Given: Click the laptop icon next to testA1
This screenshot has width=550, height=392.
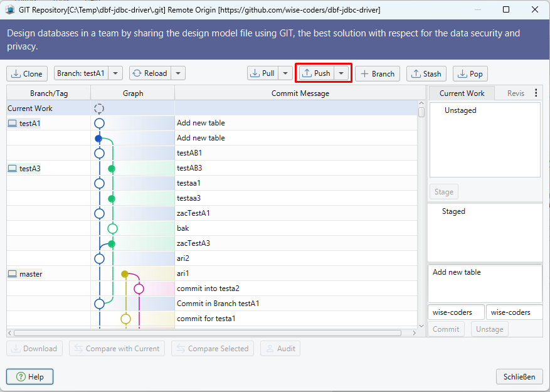Looking at the screenshot, I should tap(13, 124).
